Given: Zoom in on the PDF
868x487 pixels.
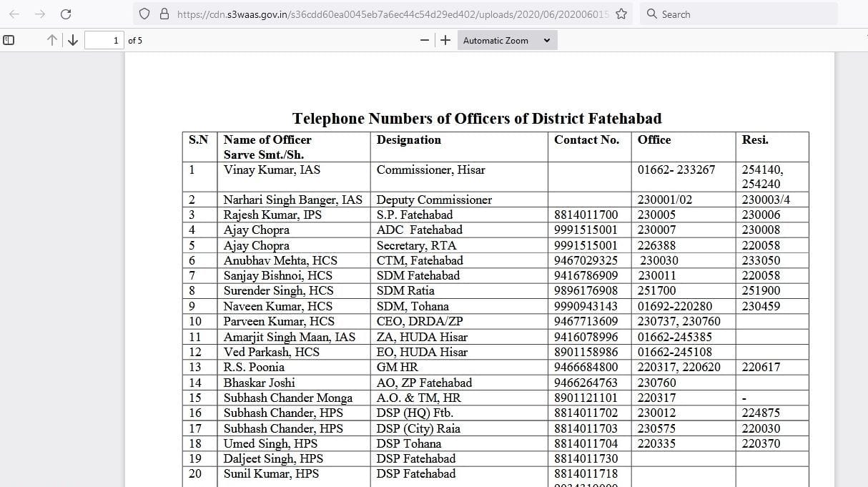Looking at the screenshot, I should [445, 40].
